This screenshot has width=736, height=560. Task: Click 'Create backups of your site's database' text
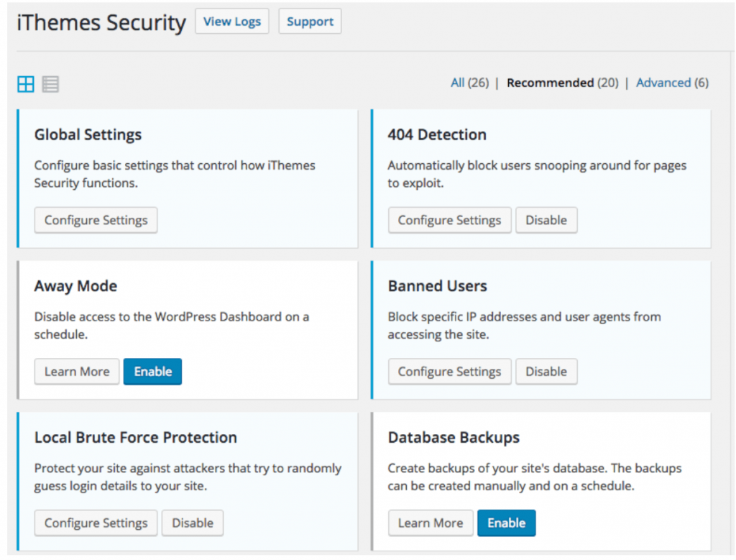click(535, 477)
